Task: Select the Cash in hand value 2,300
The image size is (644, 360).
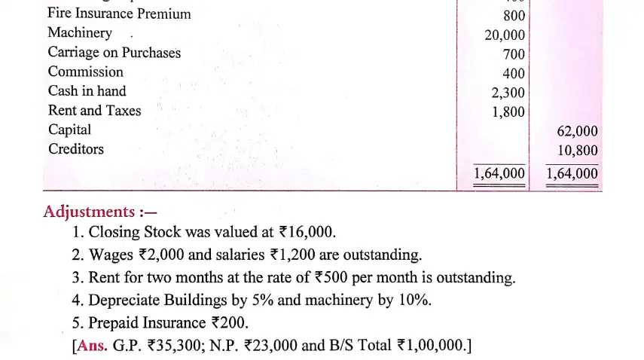Action: (508, 93)
